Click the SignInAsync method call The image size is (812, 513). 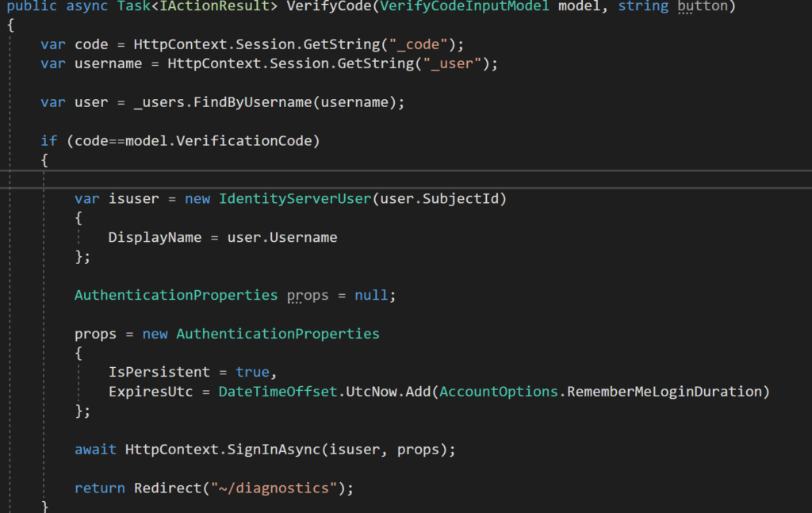click(274, 450)
